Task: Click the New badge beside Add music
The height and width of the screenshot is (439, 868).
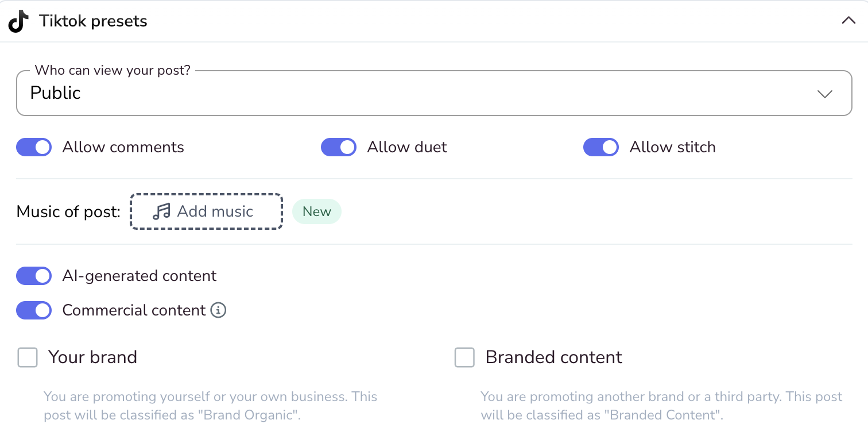Action: click(317, 211)
